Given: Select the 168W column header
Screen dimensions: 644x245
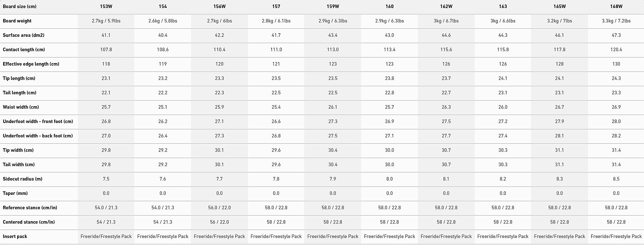Looking at the screenshot, I should tap(616, 6).
